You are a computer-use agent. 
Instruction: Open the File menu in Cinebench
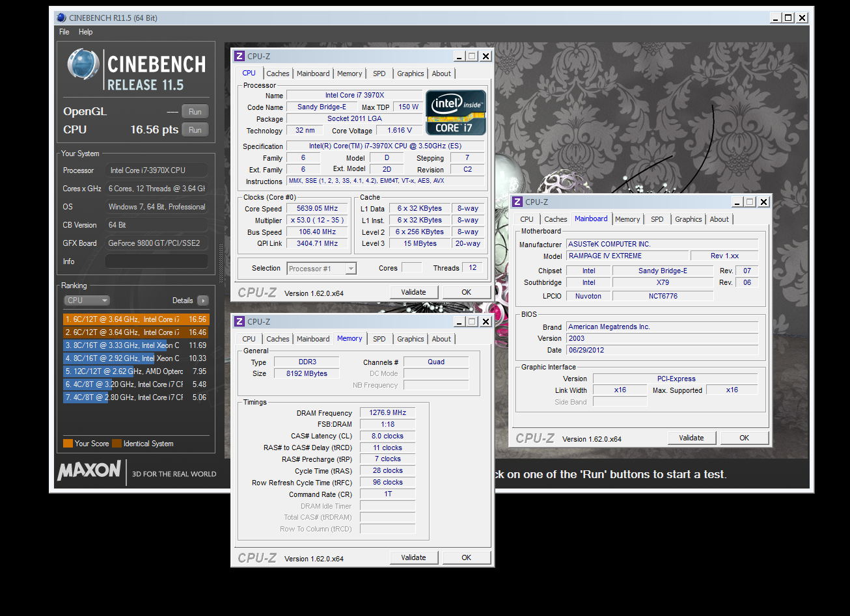tap(64, 32)
